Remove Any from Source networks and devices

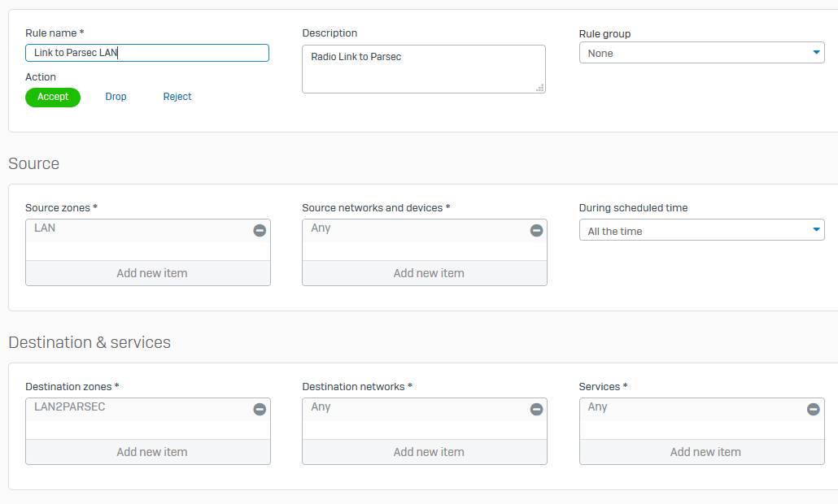pyautogui.click(x=536, y=231)
